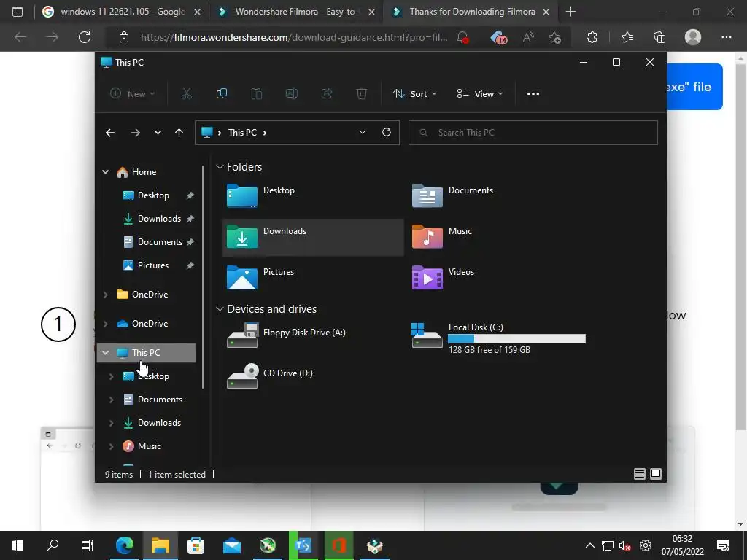Click Edge browser refresh button
Screen dimensions: 747x560
[85, 37]
